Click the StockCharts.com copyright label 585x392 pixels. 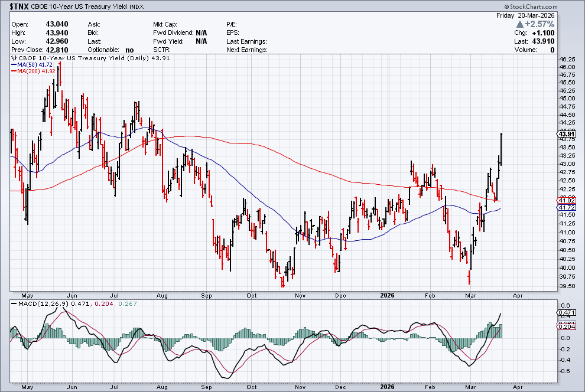(531, 6)
